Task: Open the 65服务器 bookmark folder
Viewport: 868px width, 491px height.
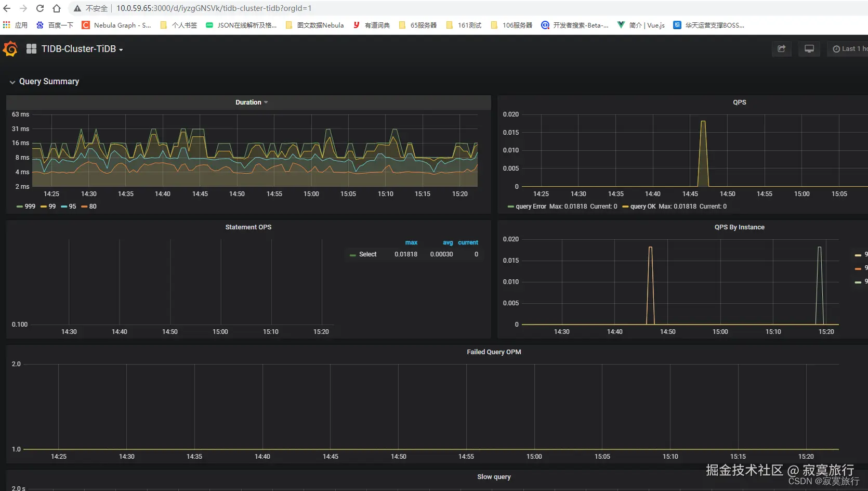Action: tap(418, 25)
